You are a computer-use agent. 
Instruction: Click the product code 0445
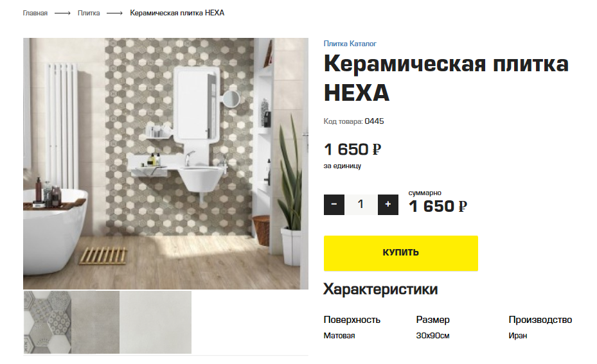point(374,121)
